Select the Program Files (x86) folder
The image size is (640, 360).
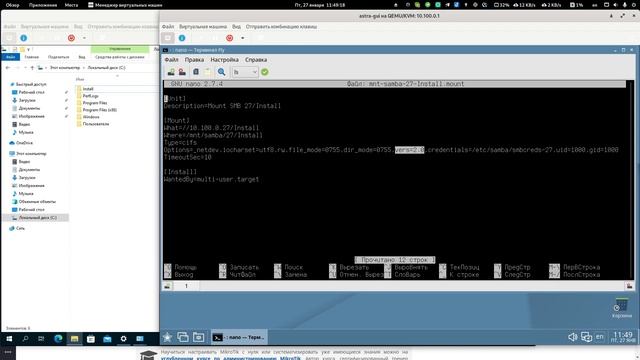point(100,110)
